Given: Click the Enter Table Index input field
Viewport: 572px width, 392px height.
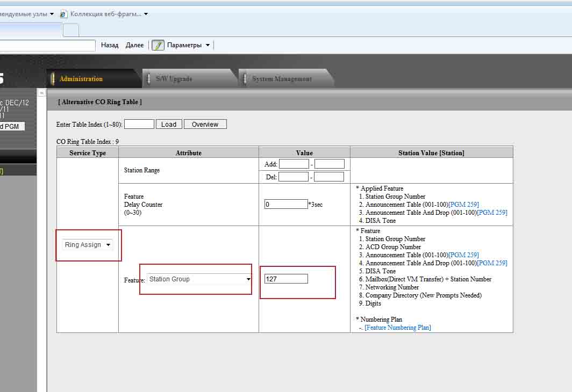Looking at the screenshot, I should click(139, 125).
